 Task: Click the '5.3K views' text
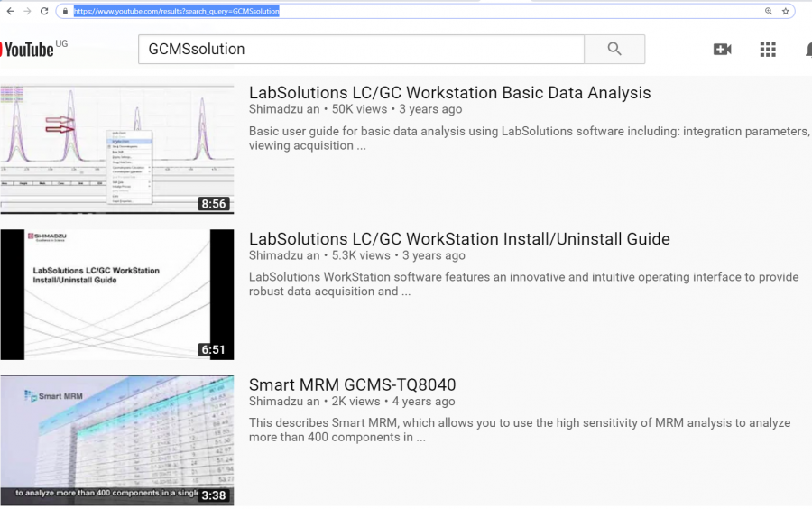(x=361, y=255)
